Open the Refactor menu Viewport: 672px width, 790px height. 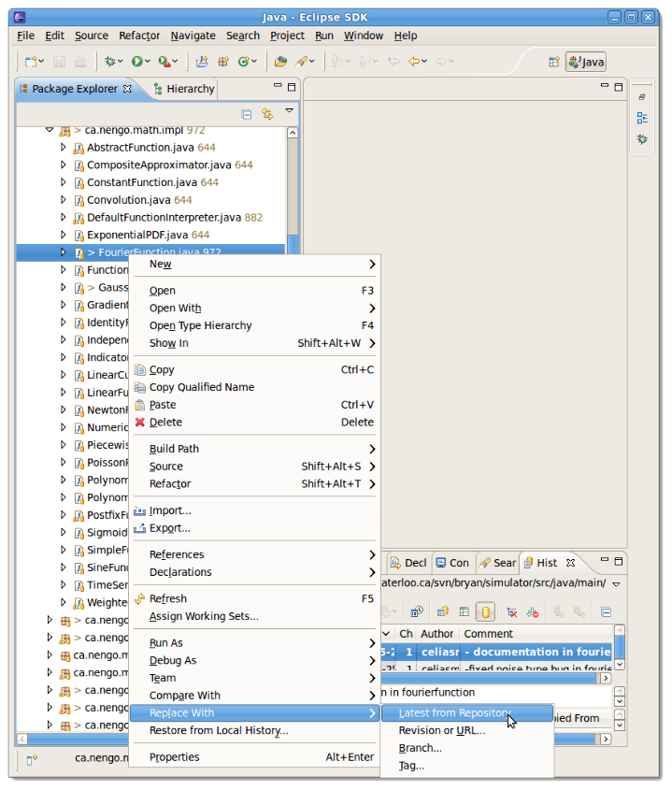tap(139, 36)
